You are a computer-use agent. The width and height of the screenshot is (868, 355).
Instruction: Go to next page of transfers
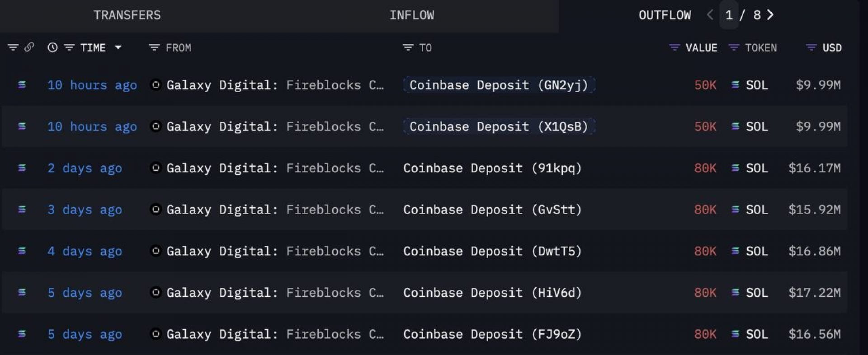pyautogui.click(x=771, y=15)
